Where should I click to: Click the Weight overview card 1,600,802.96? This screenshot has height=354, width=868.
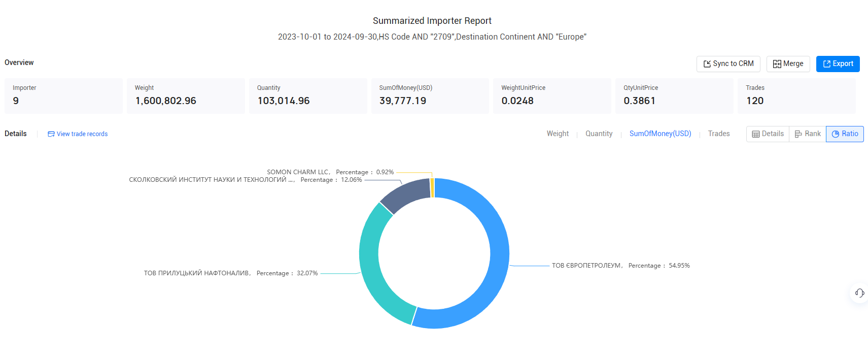coord(186,96)
